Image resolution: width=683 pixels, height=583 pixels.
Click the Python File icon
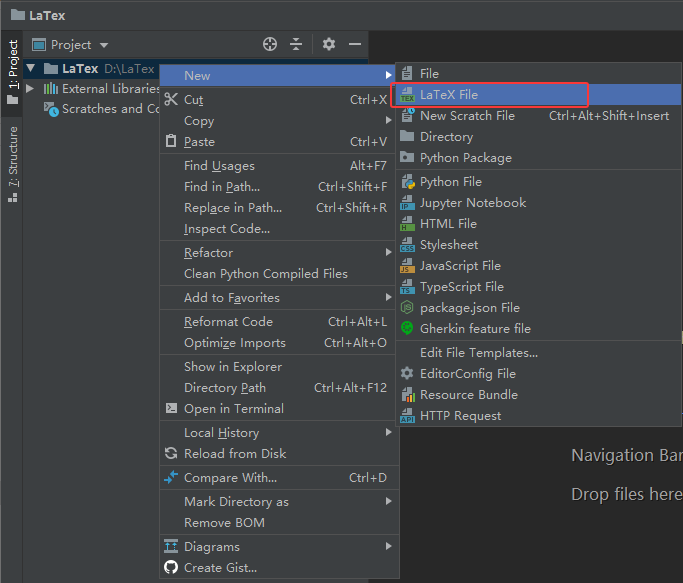[408, 182]
